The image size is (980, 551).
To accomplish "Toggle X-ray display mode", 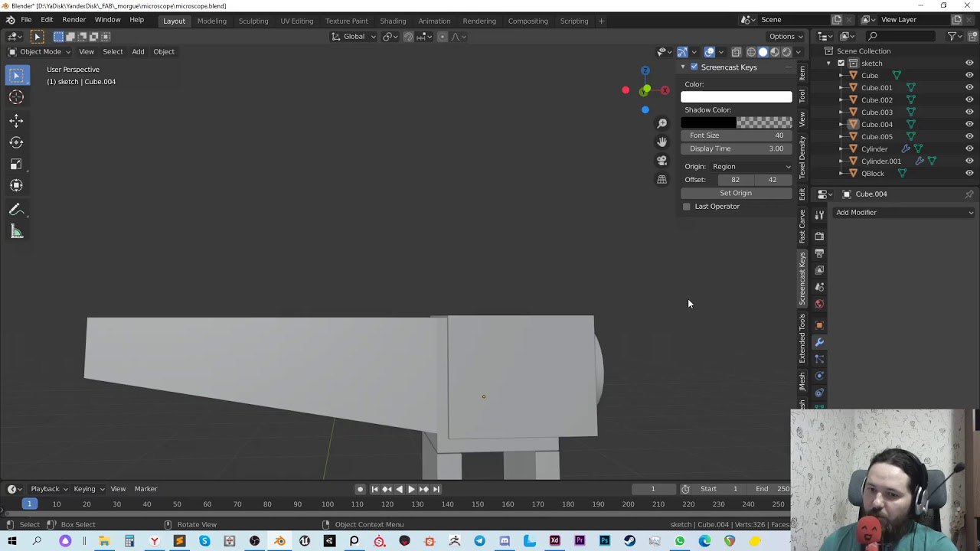I will [736, 52].
